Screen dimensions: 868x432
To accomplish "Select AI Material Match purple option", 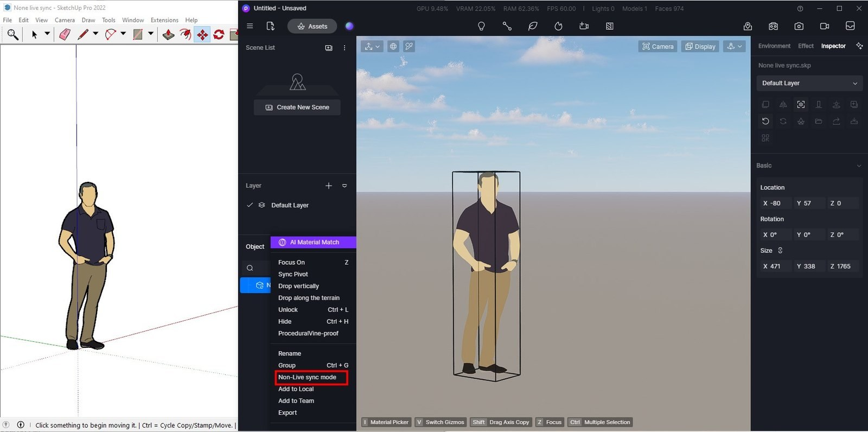I will click(314, 243).
